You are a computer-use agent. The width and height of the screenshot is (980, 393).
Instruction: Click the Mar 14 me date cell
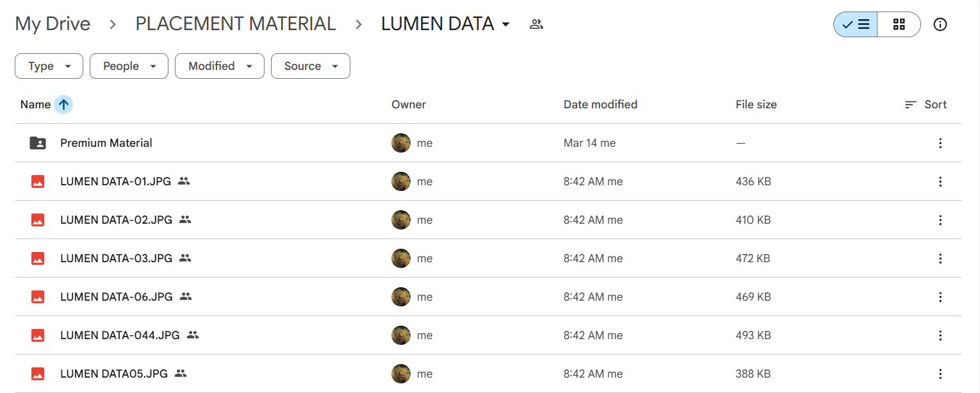[x=589, y=143]
